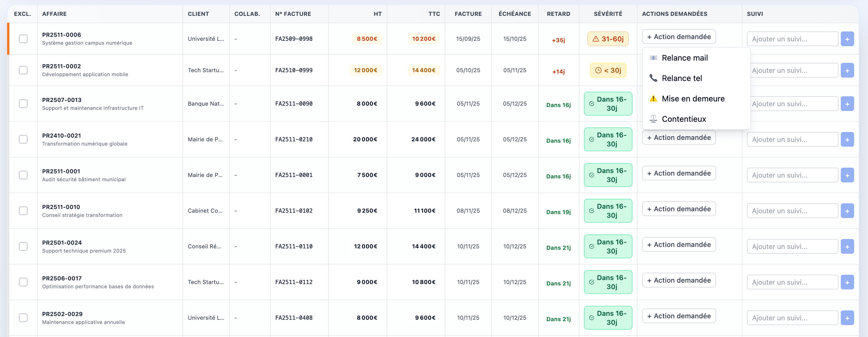Select the Contentieux menu entry
This screenshot has width=868, height=337.
click(x=683, y=119)
